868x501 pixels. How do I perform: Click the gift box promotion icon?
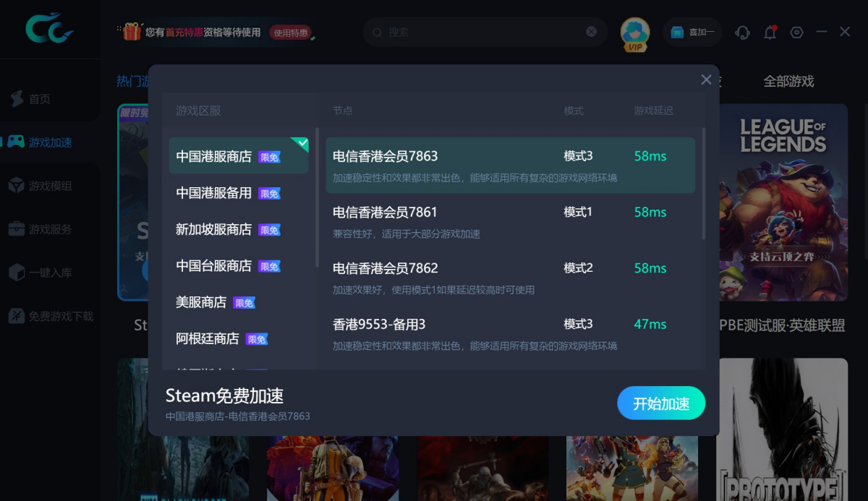pos(132,32)
